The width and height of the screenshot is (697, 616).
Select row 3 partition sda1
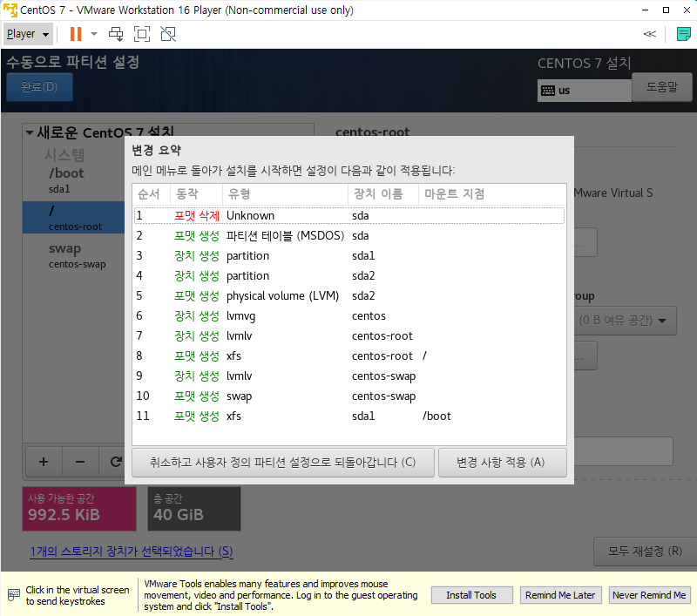pyautogui.click(x=349, y=255)
